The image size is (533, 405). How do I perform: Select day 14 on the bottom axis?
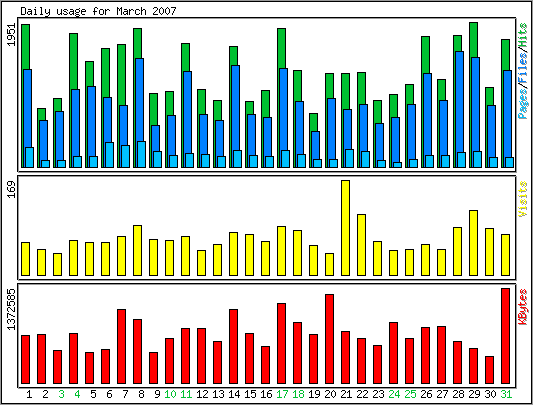coord(234,394)
